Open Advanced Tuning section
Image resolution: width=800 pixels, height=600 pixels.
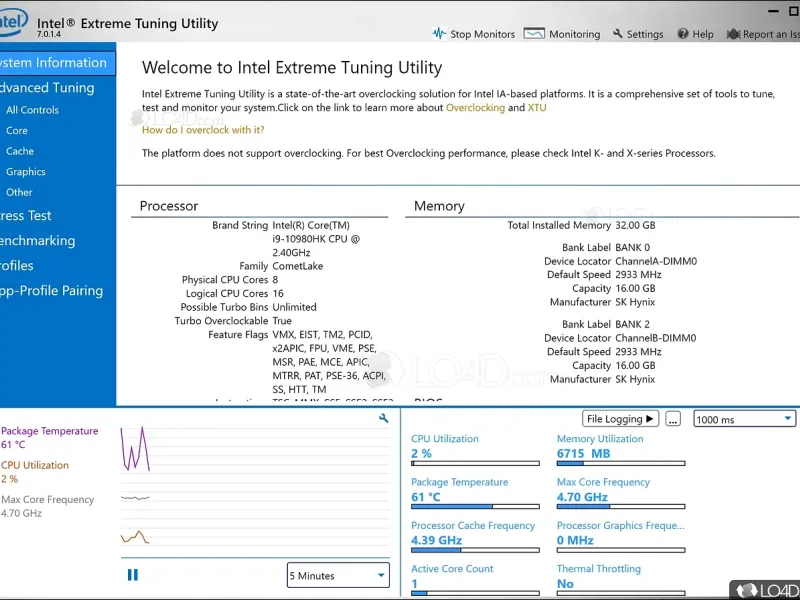click(47, 88)
